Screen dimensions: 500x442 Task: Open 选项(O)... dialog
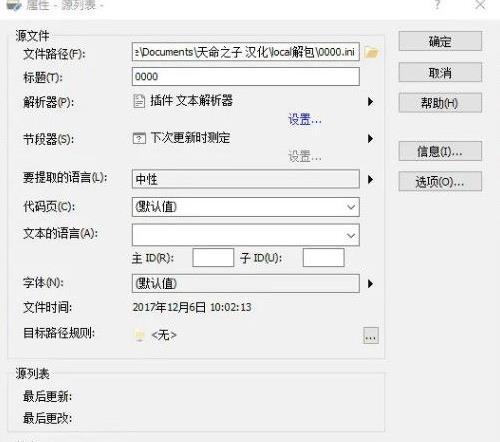tap(440, 181)
